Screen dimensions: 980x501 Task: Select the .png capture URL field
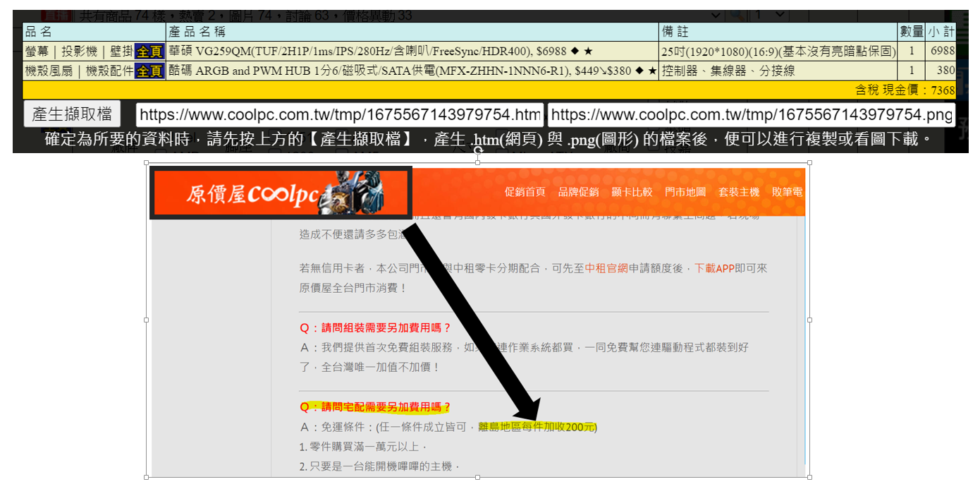click(752, 114)
